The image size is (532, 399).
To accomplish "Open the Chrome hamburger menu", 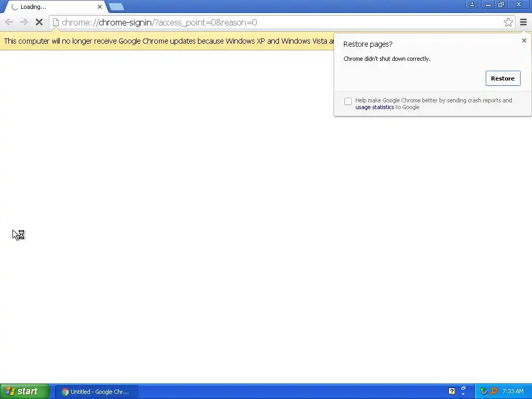I will click(x=523, y=22).
